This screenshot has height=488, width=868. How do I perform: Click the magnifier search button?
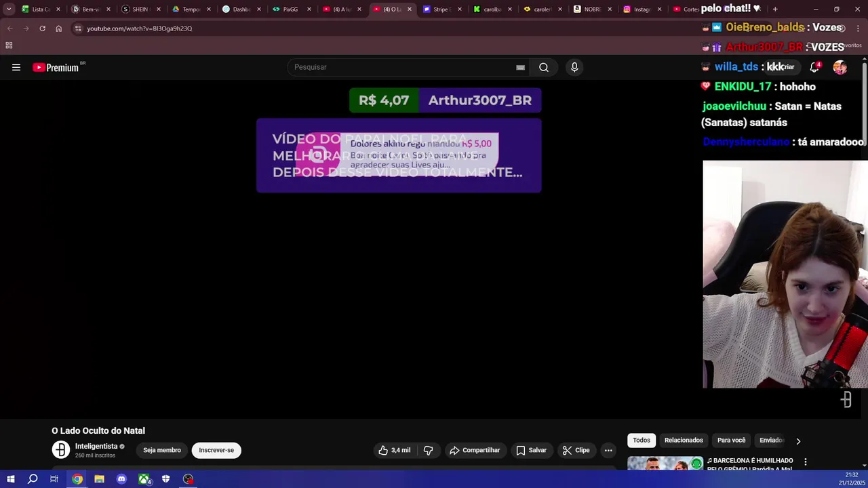(x=544, y=67)
